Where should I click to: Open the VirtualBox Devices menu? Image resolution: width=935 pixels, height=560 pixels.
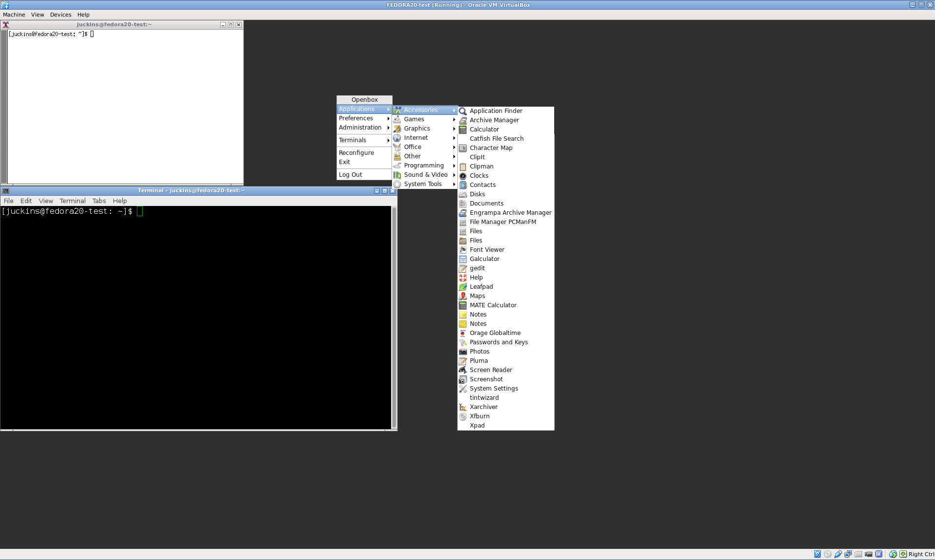(60, 15)
